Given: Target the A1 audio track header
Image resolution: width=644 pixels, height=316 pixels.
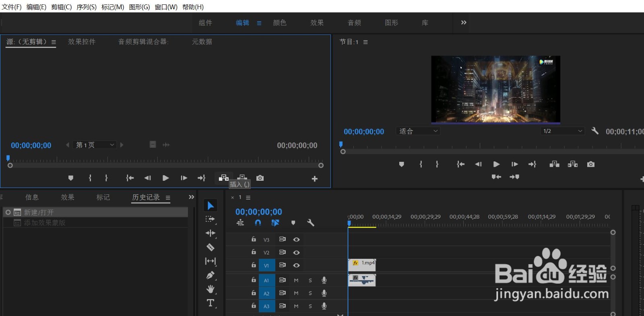Looking at the screenshot, I should click(x=266, y=281).
